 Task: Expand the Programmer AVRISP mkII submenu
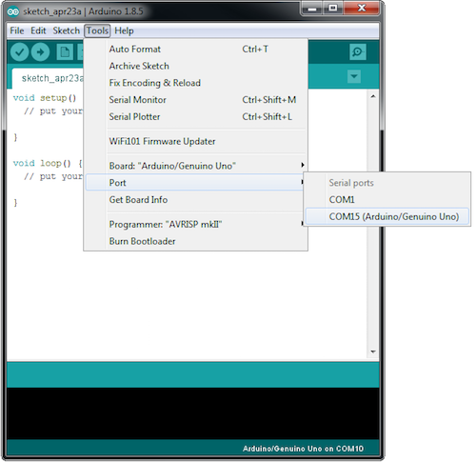coord(195,224)
